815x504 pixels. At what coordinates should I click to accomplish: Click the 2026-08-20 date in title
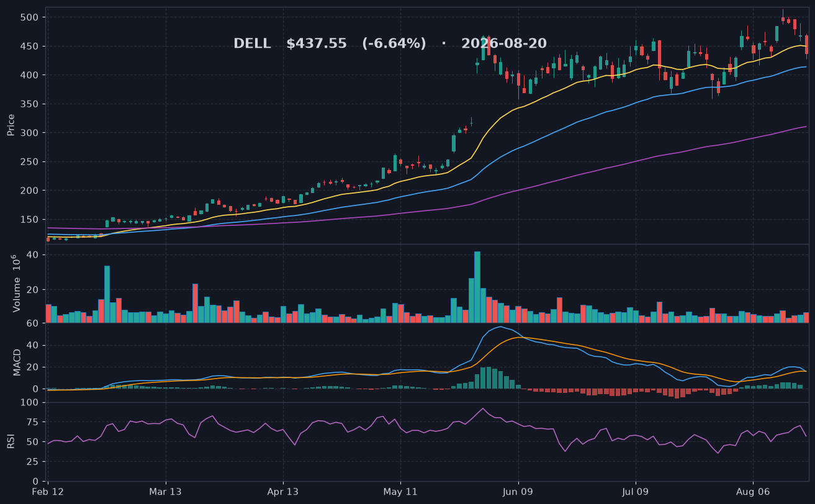504,44
